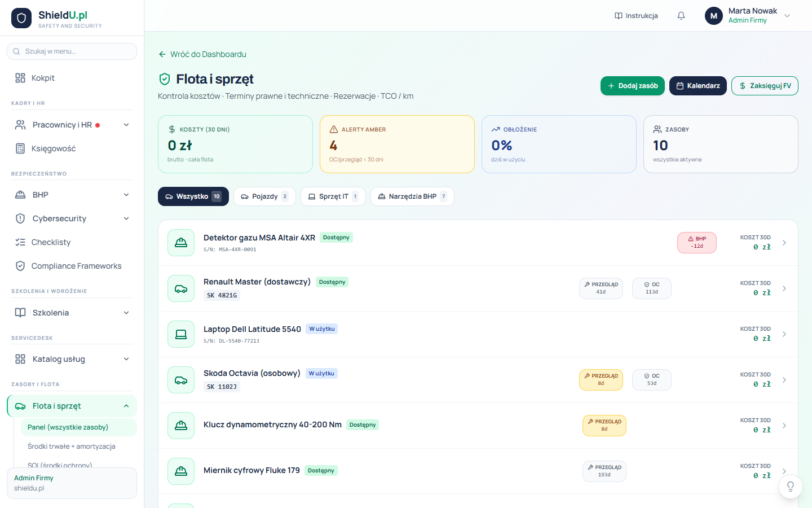This screenshot has height=508, width=812.
Task: Click the Alerty Amber card
Action: pos(397,144)
